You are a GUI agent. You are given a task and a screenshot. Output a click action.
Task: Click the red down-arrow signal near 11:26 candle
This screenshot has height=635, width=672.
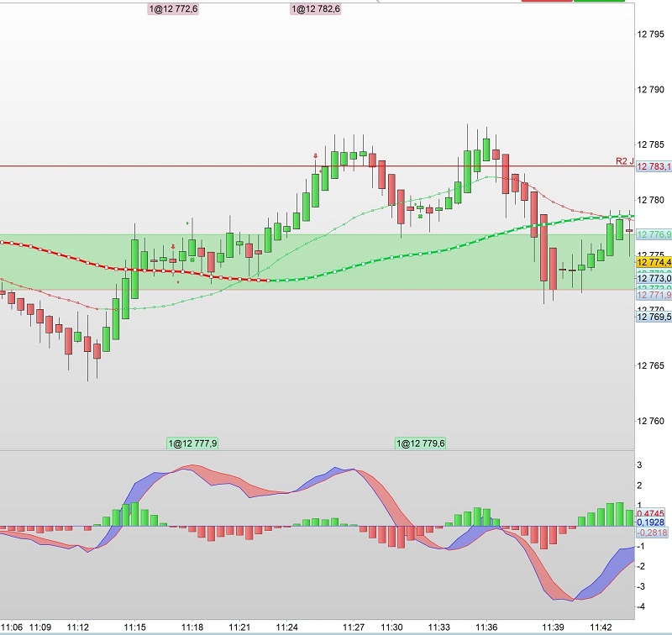pyautogui.click(x=316, y=156)
